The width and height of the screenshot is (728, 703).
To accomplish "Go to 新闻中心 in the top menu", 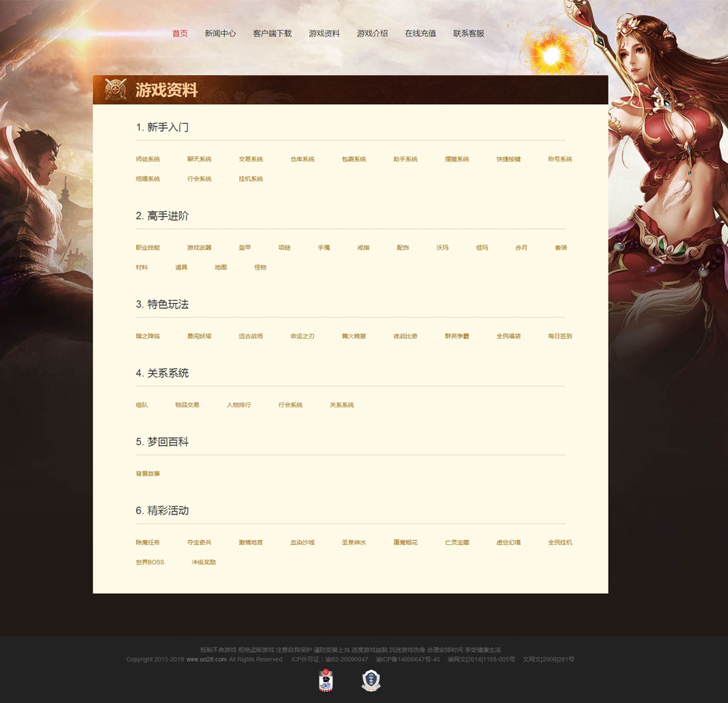I will click(220, 34).
